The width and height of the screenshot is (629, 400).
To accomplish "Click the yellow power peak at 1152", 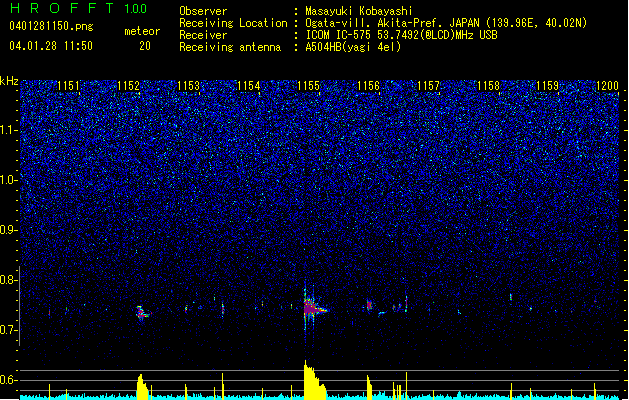I will click(142, 387).
